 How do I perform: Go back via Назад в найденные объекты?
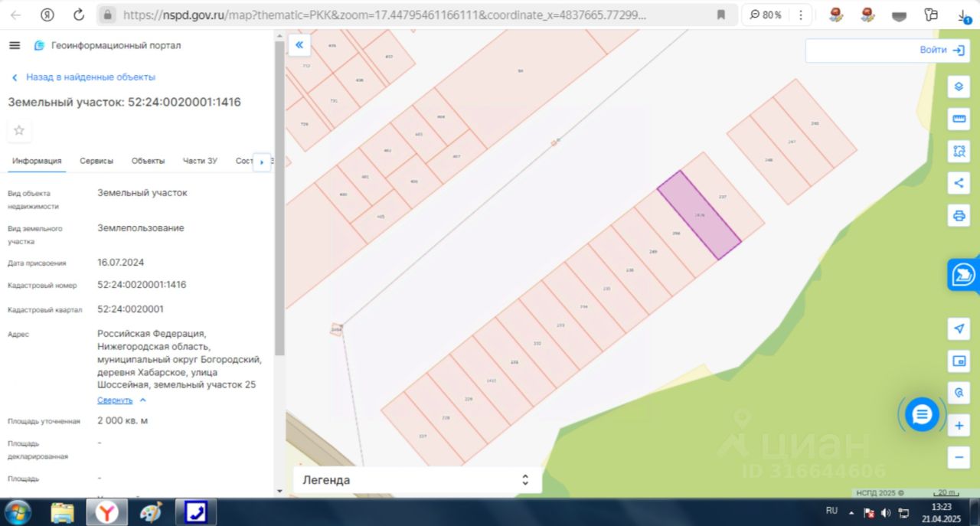pos(83,77)
